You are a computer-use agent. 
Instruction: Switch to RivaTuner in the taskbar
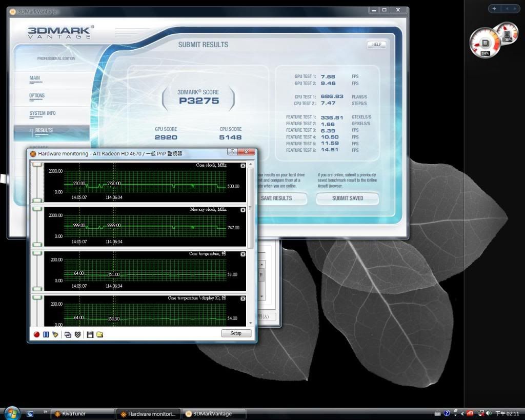tap(83, 414)
